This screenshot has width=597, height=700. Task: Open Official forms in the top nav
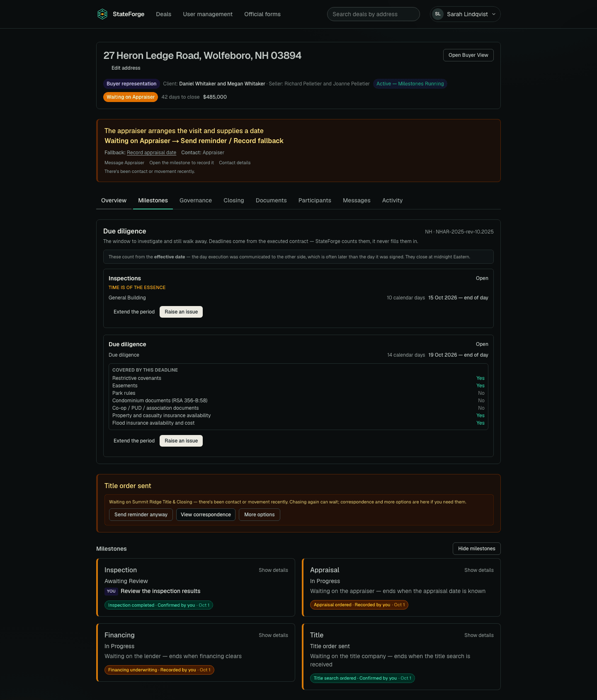tap(262, 14)
